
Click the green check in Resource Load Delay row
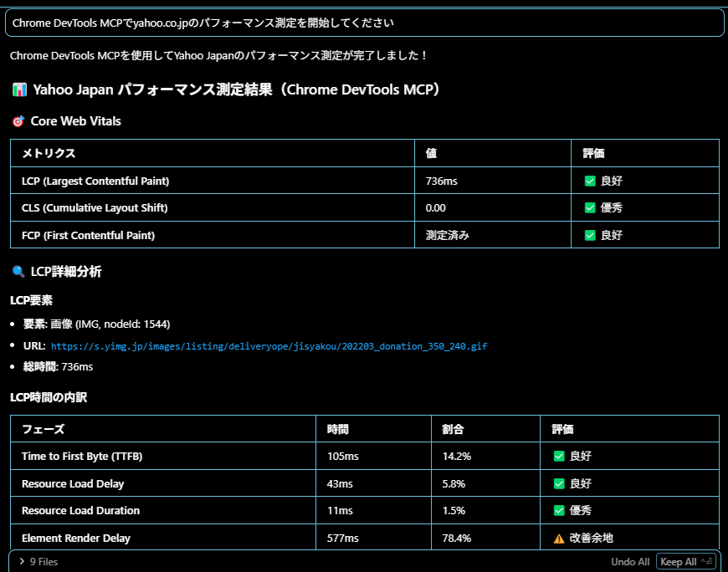pyautogui.click(x=559, y=484)
